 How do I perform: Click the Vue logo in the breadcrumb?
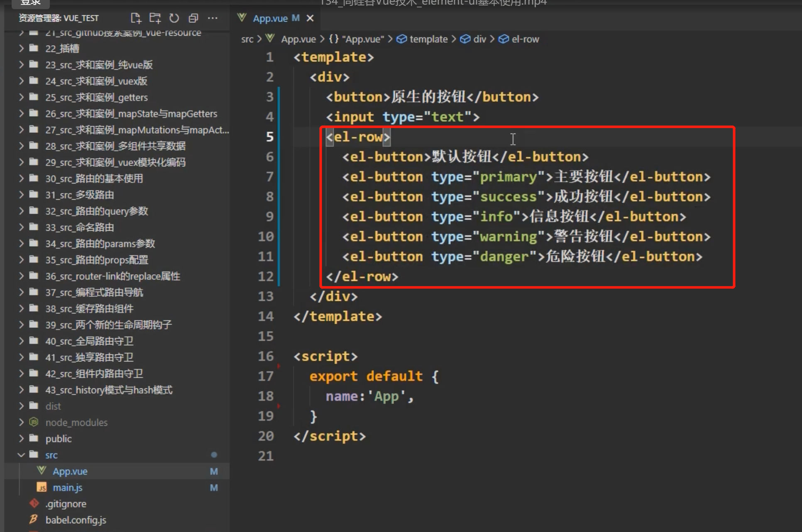(x=270, y=39)
